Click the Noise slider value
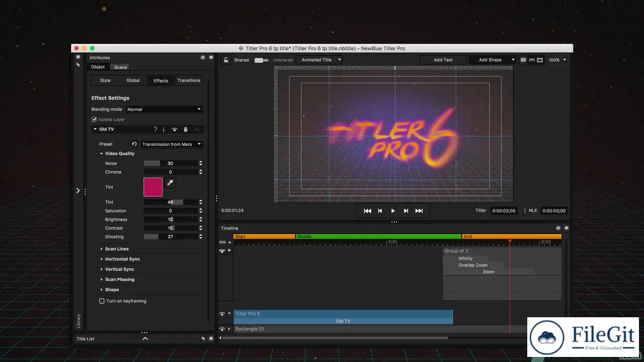 click(171, 163)
